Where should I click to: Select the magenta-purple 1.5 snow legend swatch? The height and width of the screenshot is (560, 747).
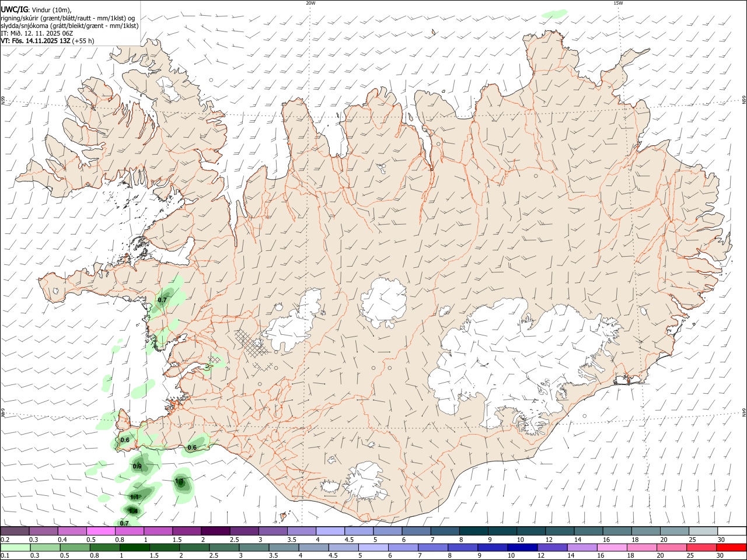(x=186, y=531)
